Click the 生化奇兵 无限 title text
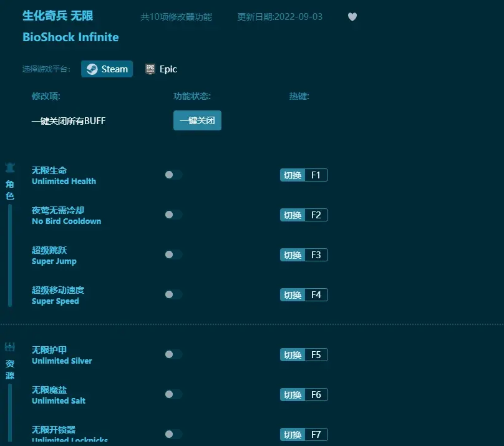 58,16
